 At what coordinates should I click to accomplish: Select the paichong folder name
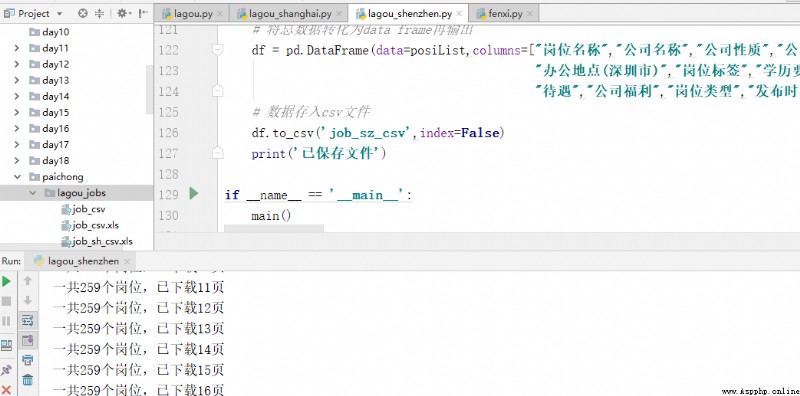pos(63,177)
